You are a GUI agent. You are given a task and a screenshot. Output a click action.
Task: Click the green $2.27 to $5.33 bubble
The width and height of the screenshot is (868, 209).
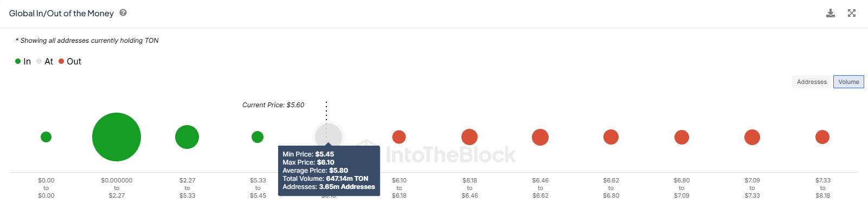click(187, 137)
